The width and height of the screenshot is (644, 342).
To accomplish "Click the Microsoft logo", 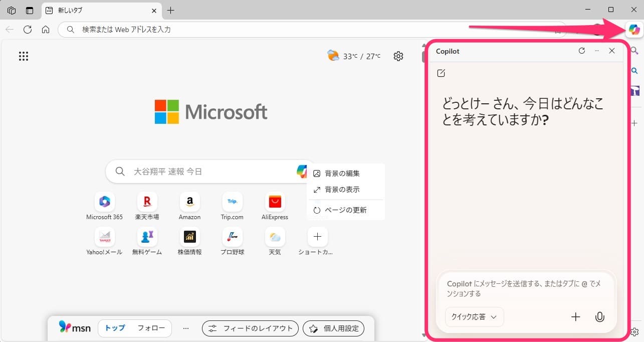I will [211, 112].
